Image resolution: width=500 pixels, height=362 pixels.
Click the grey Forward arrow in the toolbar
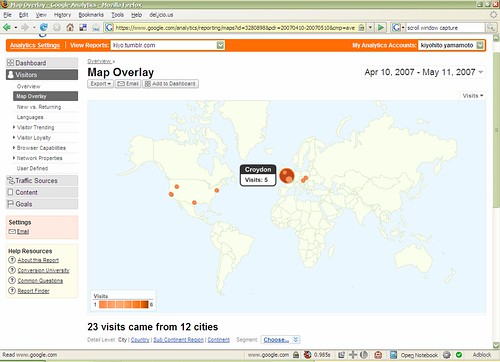(x=25, y=27)
